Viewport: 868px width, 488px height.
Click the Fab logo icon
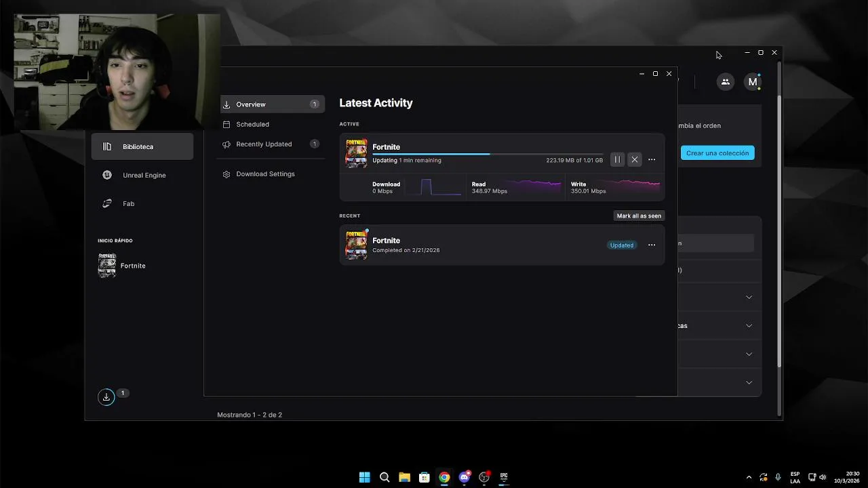(107, 203)
